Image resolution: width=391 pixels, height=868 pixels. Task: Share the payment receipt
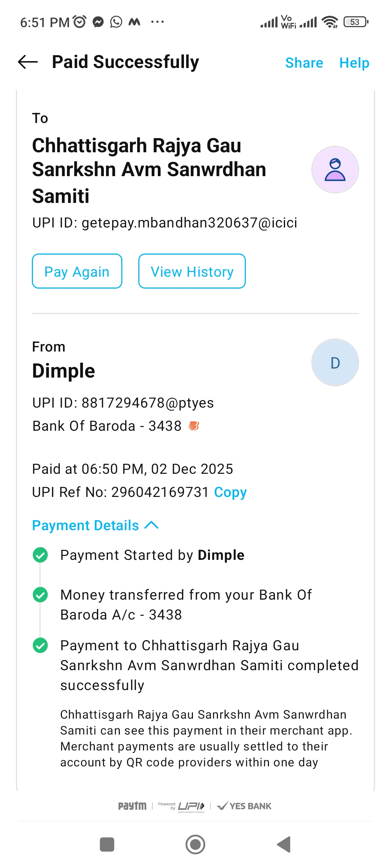point(304,63)
